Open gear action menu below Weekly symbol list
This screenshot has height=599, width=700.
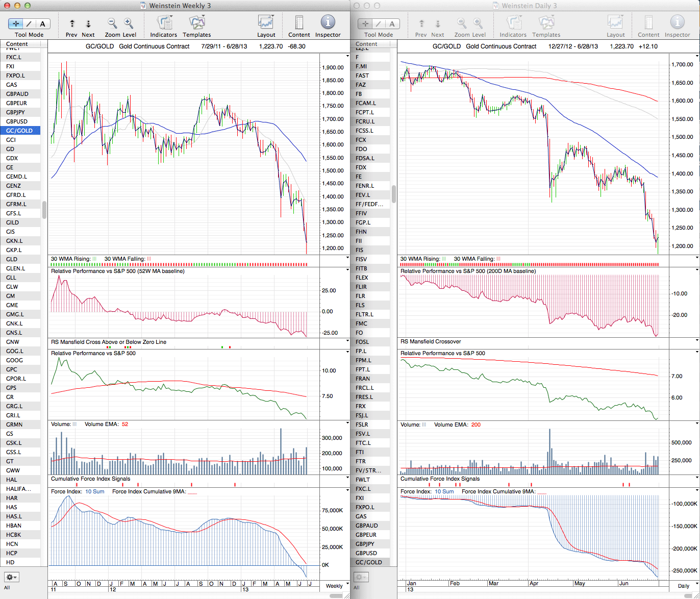(x=12, y=577)
